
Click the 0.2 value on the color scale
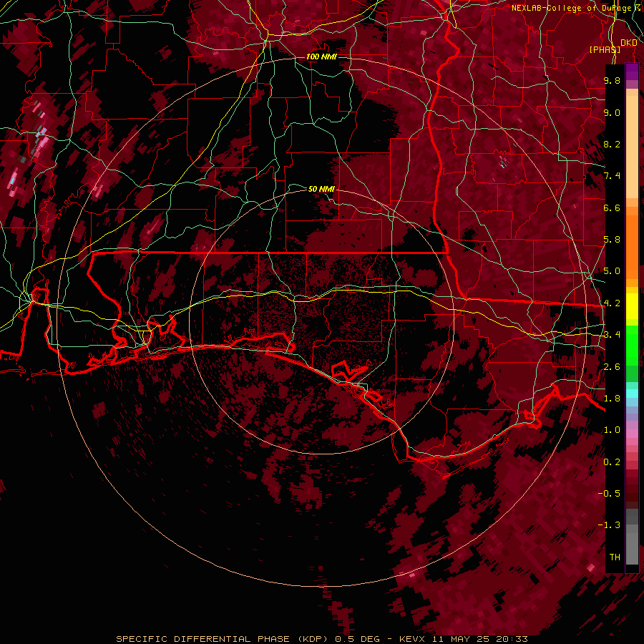pos(612,462)
